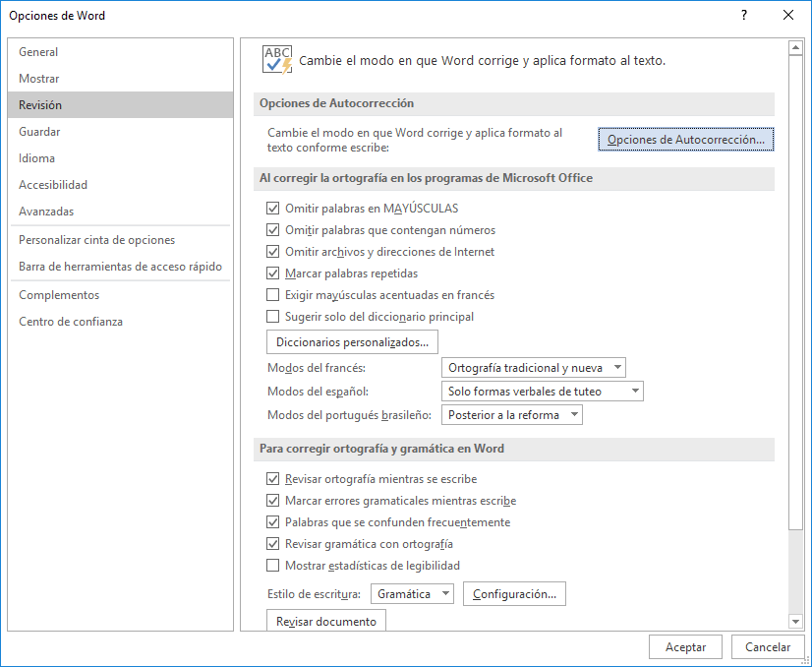The width and height of the screenshot is (812, 667).
Task: Click the help question mark icon
Action: (x=744, y=16)
